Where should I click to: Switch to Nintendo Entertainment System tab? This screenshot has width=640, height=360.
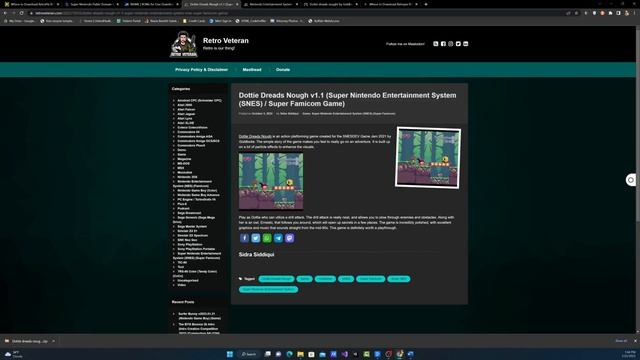tap(271, 4)
